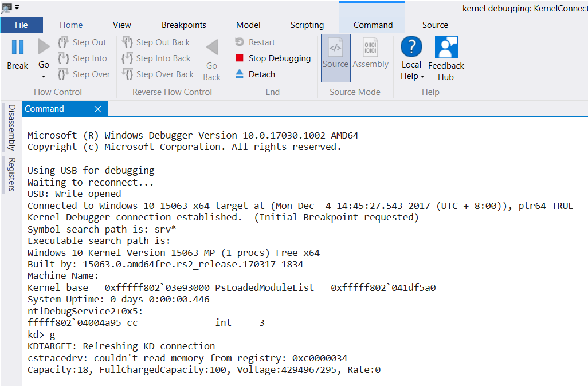The image size is (588, 386).
Task: Click the 'Built by: 15063.0.amd64fre' line
Action: pyautogui.click(x=166, y=264)
